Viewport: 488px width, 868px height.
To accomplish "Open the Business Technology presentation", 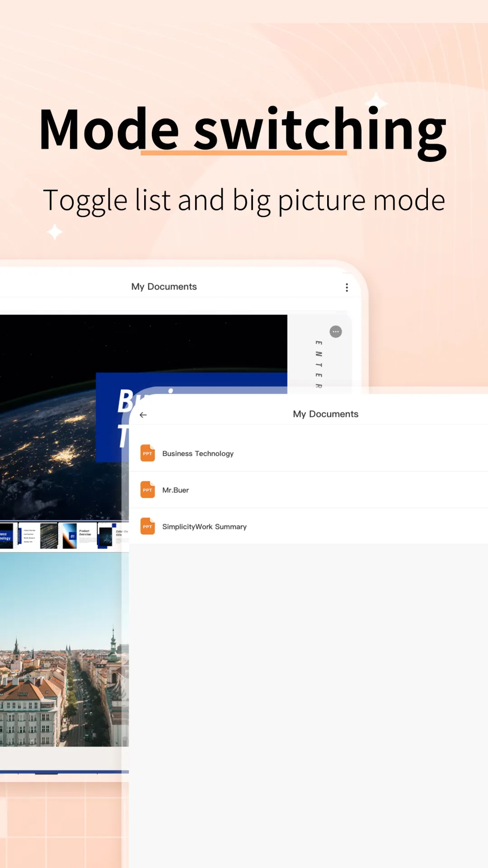I will pos(309,453).
